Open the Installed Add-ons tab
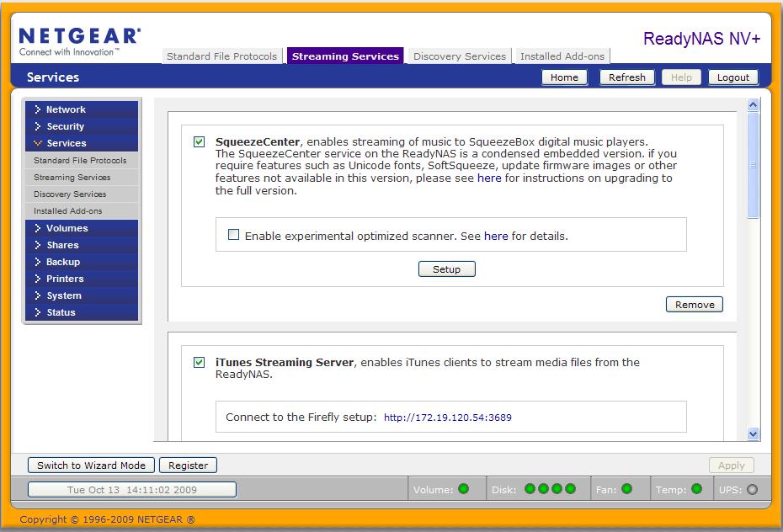783x532 pixels. click(x=562, y=56)
